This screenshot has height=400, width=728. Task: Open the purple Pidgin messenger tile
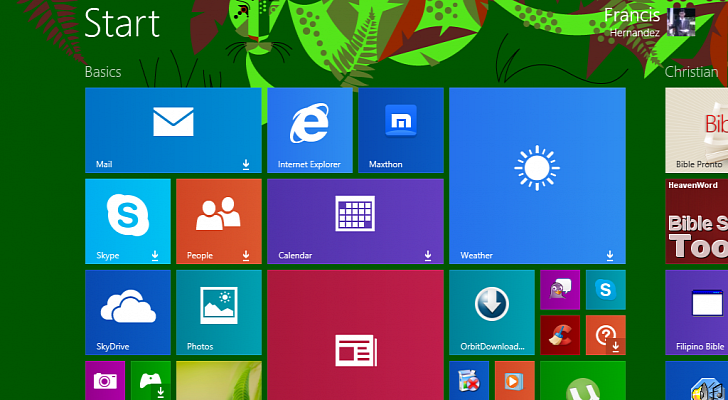560,290
